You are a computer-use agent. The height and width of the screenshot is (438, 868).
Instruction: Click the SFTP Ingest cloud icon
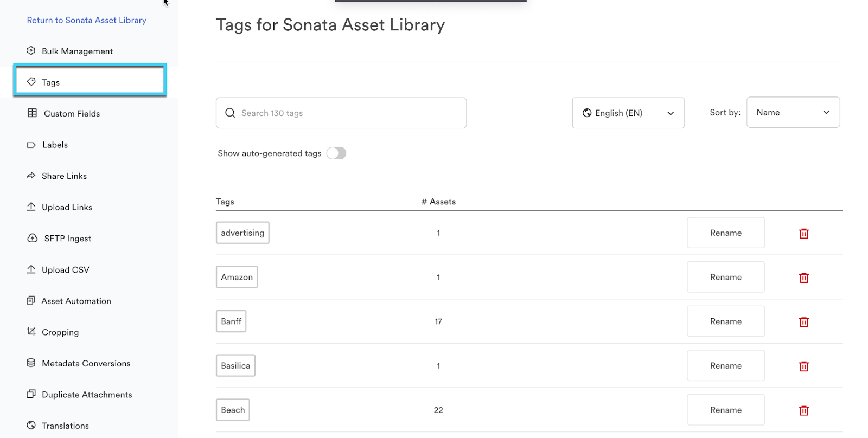click(33, 239)
